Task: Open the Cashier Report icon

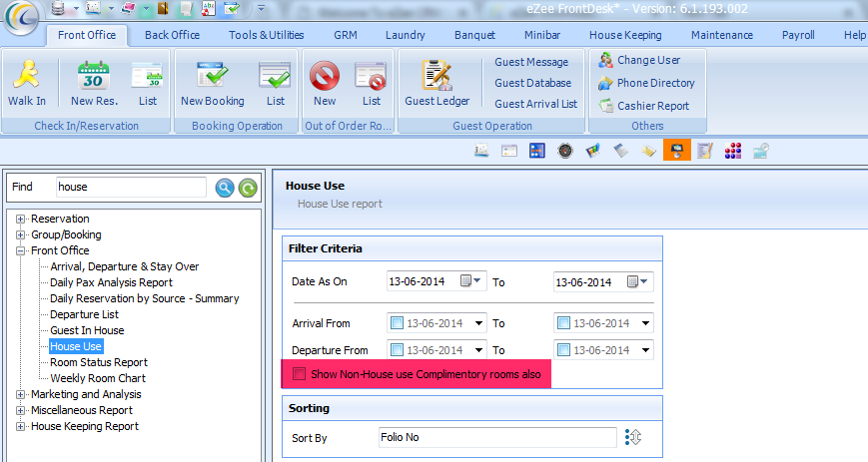Action: (x=605, y=106)
